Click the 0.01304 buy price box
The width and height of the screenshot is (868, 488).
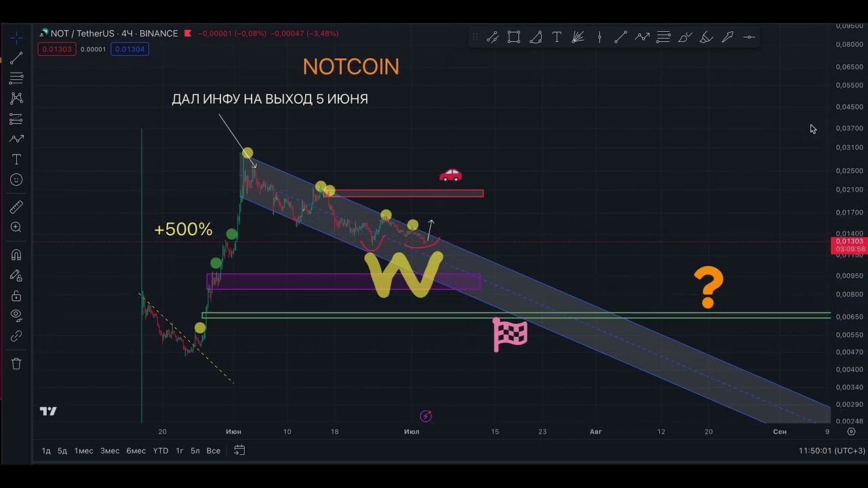point(130,49)
